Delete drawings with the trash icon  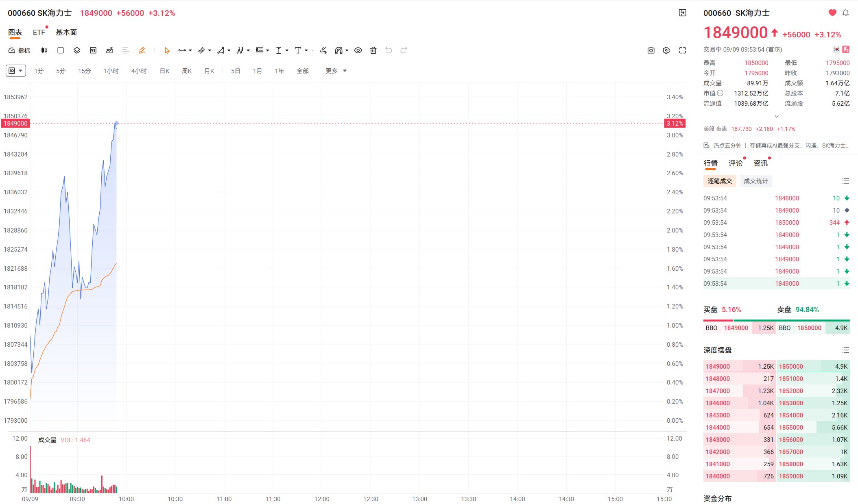click(x=373, y=50)
